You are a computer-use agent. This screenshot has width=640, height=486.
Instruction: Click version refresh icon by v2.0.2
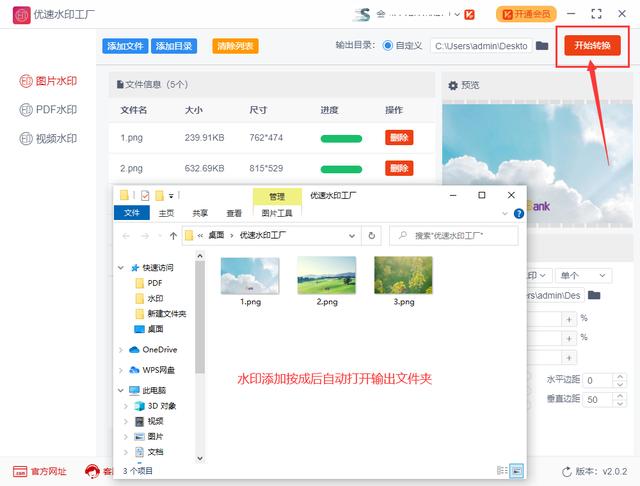coord(567,472)
